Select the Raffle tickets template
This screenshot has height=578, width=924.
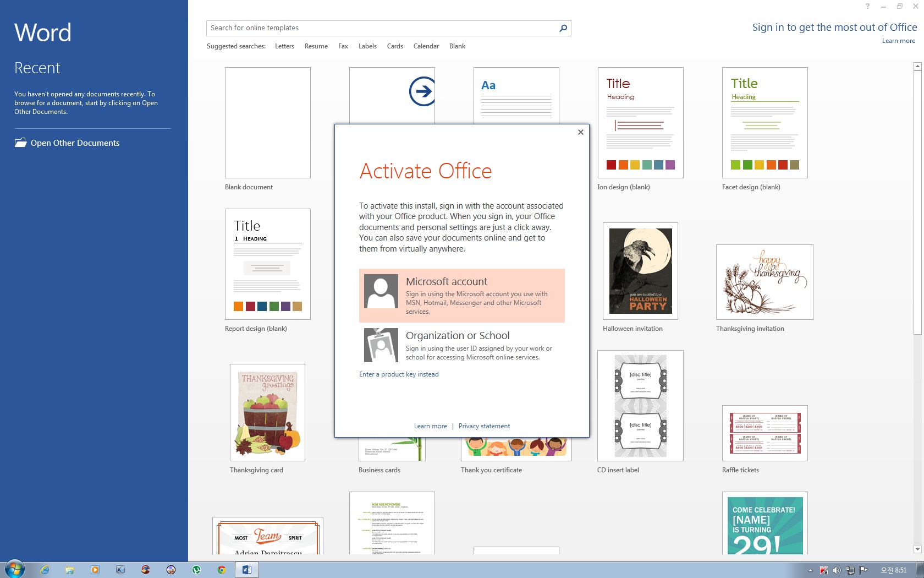point(765,433)
